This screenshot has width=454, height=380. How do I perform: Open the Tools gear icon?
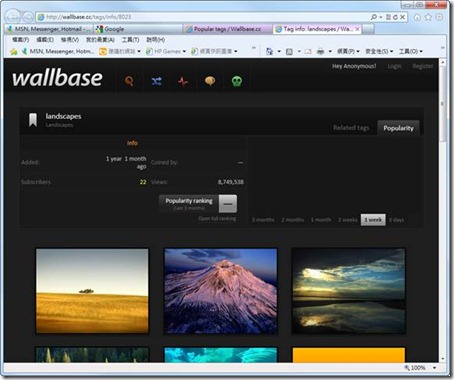click(439, 17)
